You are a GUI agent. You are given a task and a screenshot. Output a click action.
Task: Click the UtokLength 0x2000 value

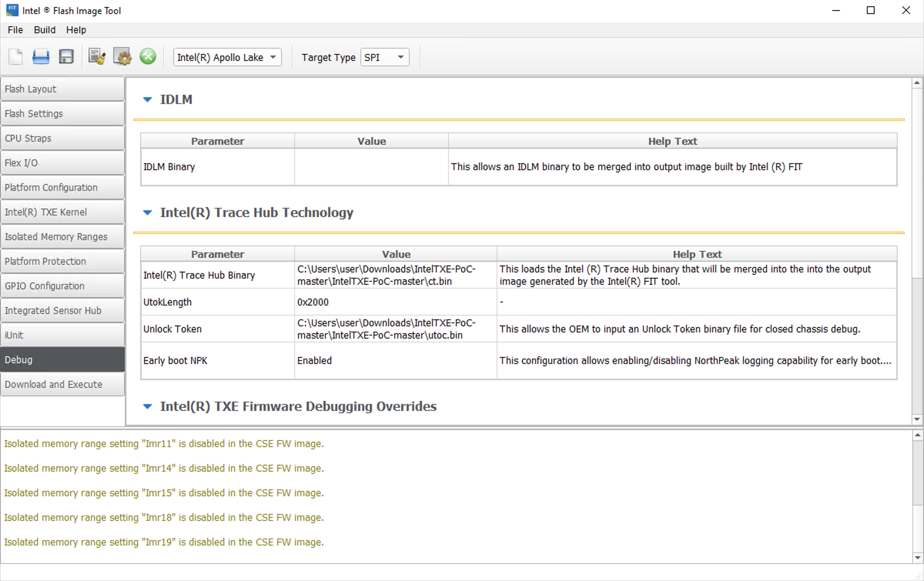coord(395,302)
